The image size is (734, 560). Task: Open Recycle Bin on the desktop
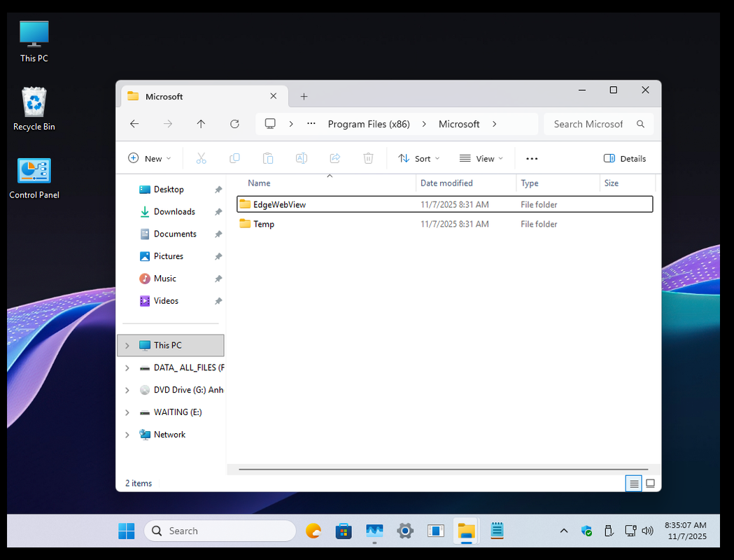point(34,109)
